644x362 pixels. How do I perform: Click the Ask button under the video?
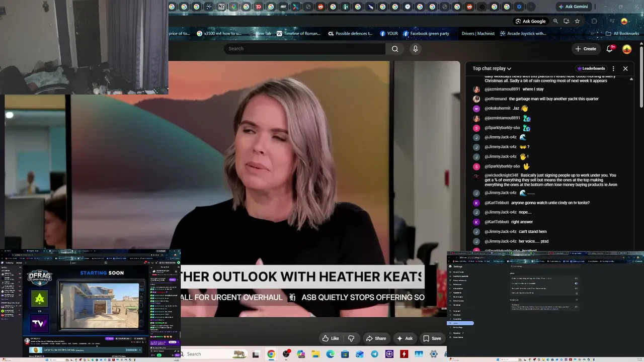(x=405, y=338)
